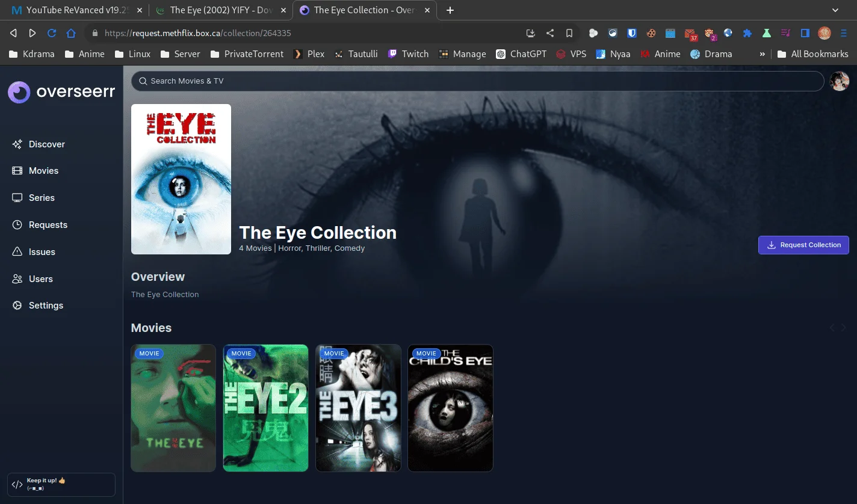Share this page via share icon
Image resolution: width=857 pixels, height=504 pixels.
click(550, 33)
